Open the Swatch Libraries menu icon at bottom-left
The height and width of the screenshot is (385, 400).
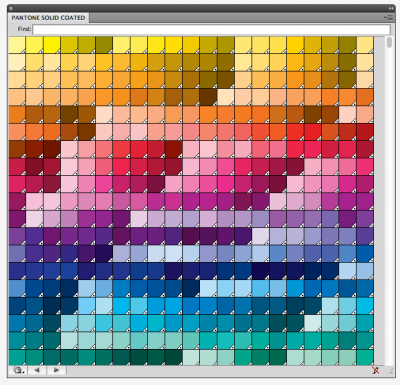tap(19, 370)
